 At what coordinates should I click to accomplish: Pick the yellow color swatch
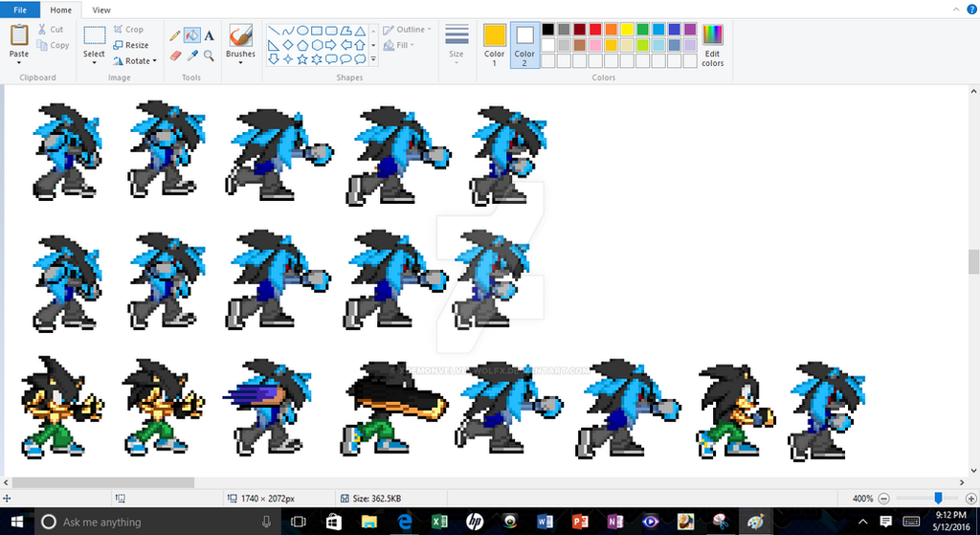click(x=627, y=30)
